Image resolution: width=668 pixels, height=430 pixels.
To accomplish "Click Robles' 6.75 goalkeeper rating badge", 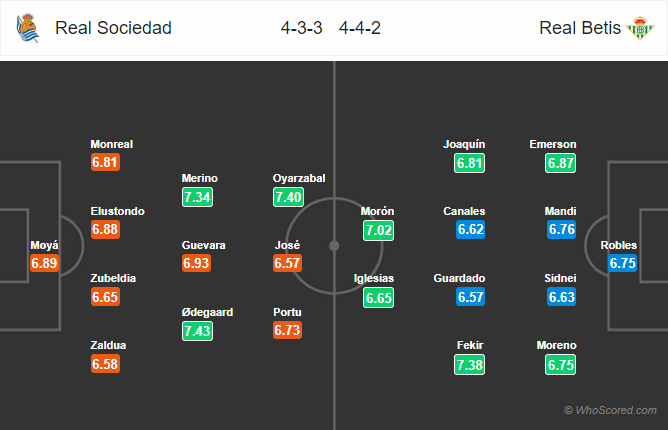I will point(622,263).
